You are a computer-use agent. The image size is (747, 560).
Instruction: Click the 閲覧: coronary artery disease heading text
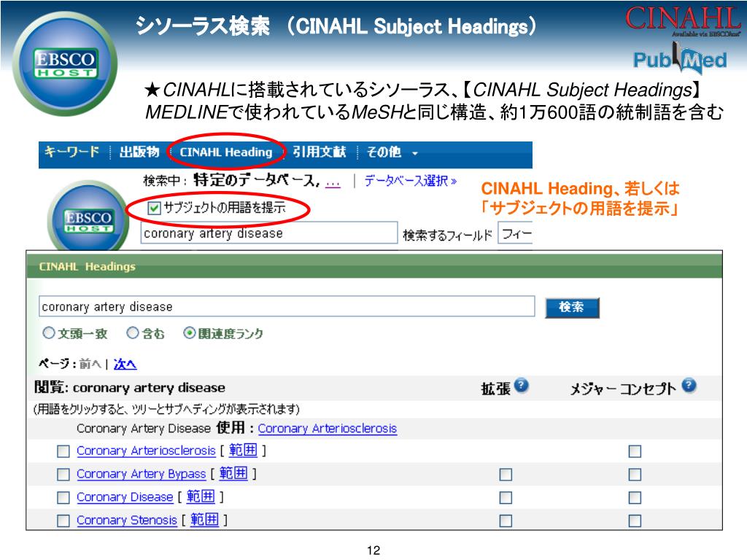130,388
